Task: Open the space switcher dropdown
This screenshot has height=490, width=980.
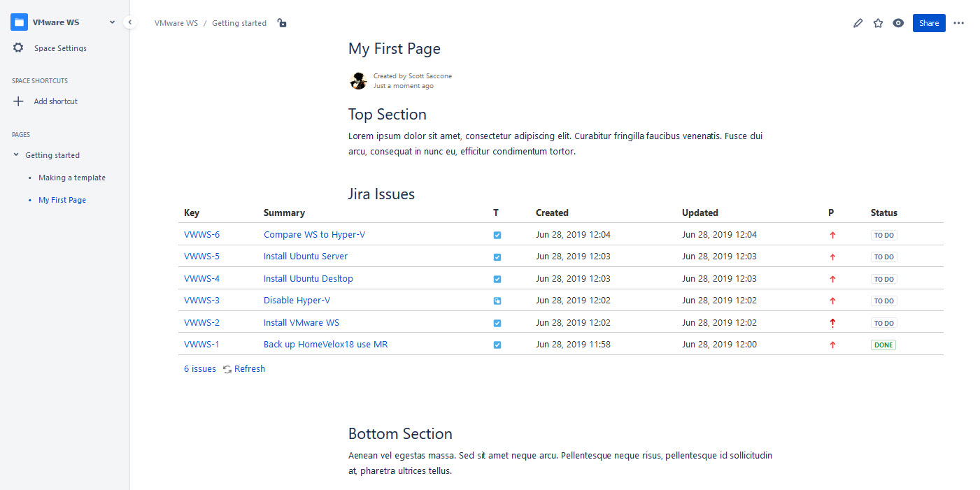Action: (x=112, y=22)
